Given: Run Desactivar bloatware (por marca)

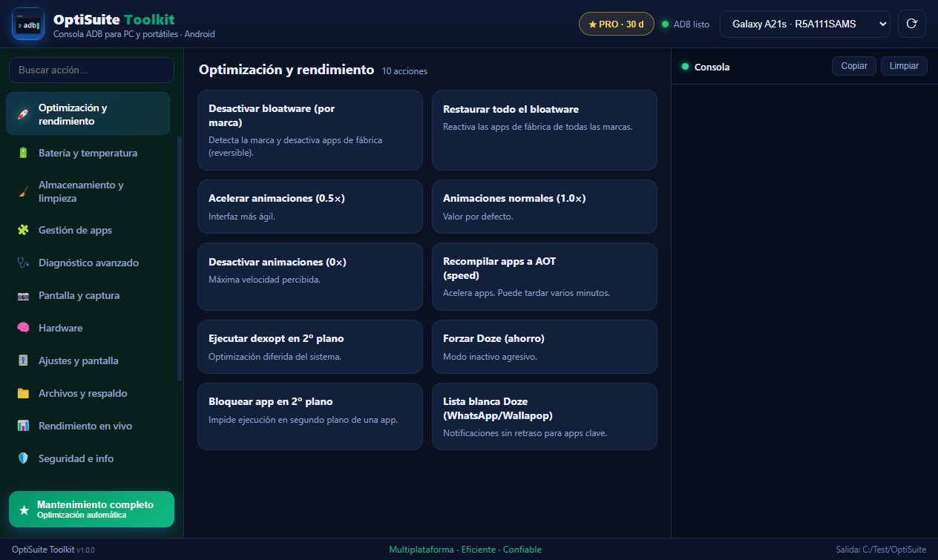Looking at the screenshot, I should click(310, 131).
